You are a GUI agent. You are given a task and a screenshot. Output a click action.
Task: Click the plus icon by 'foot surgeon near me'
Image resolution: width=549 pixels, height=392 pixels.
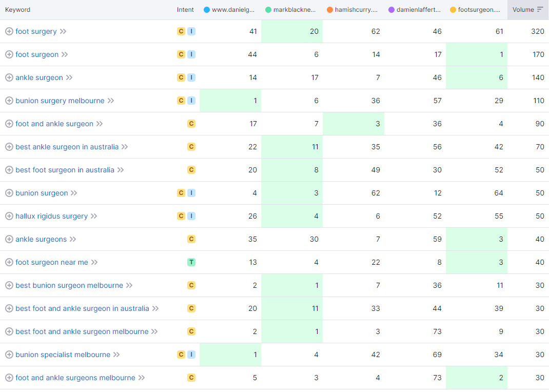click(x=9, y=262)
